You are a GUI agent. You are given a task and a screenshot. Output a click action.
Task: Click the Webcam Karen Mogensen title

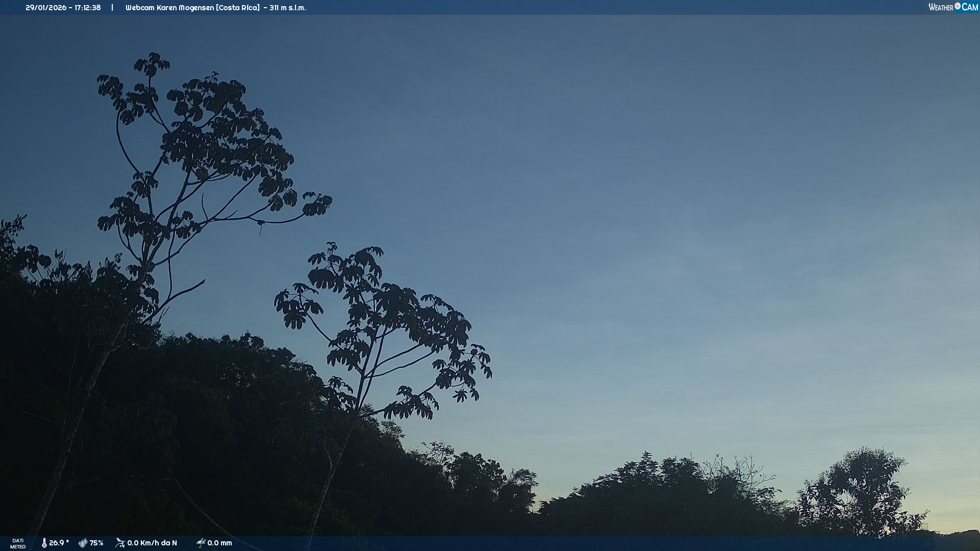pos(169,8)
